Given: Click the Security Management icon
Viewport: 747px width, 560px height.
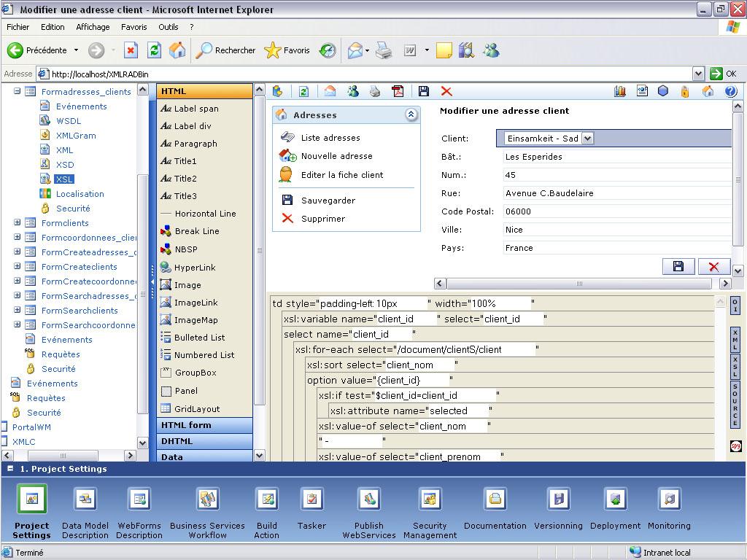Looking at the screenshot, I should coord(430,499).
